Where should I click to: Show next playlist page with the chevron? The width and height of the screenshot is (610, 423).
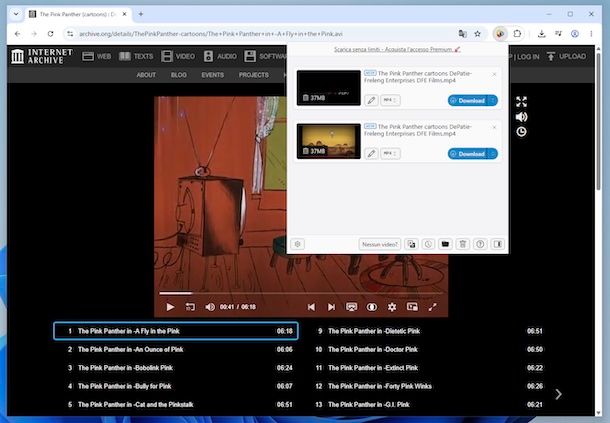pyautogui.click(x=558, y=394)
